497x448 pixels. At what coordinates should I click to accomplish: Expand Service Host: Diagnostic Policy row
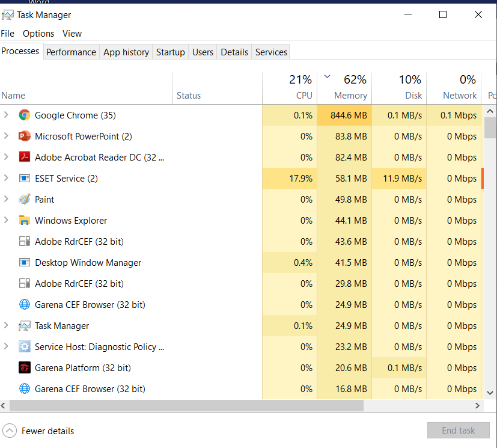[6, 346]
